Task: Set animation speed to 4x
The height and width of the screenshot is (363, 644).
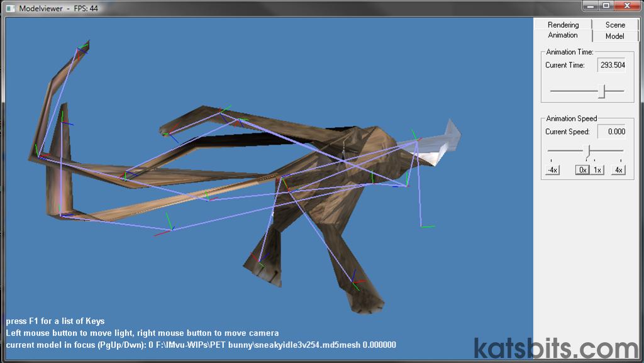Action: pyautogui.click(x=618, y=170)
